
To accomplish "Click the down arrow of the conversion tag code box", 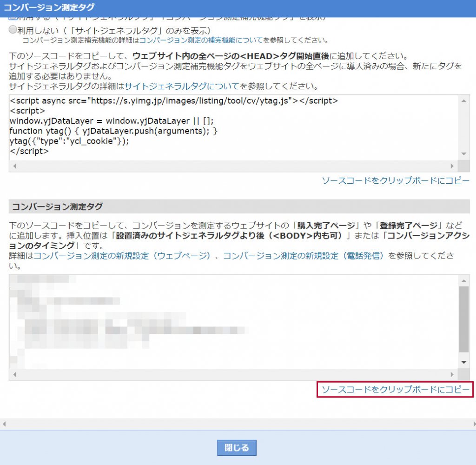I will click(x=463, y=362).
